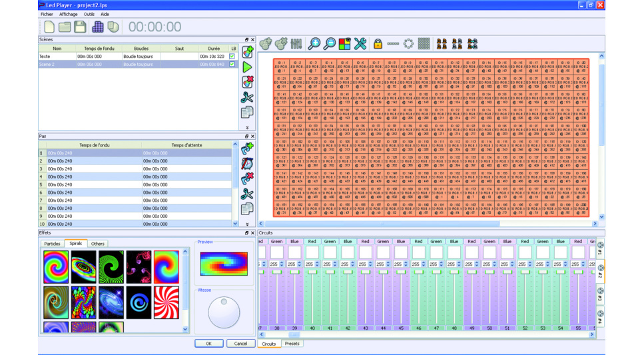Click the channel 41 Green color box

[330, 252]
